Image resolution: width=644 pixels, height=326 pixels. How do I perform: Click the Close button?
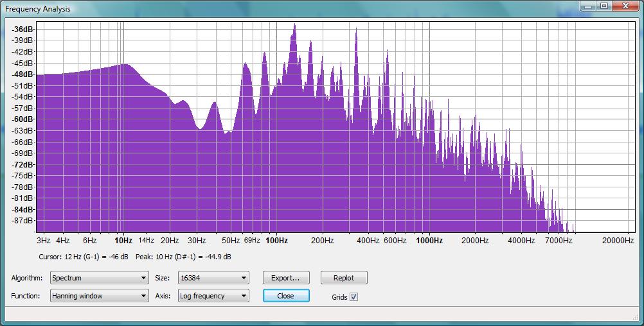(286, 296)
